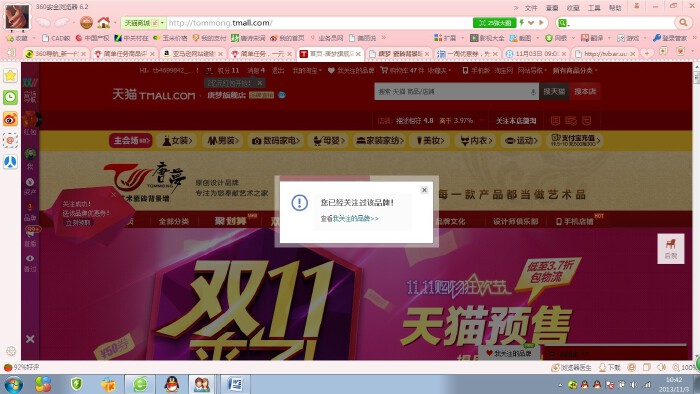Open the QQ penguin taskbar icon

(x=172, y=384)
